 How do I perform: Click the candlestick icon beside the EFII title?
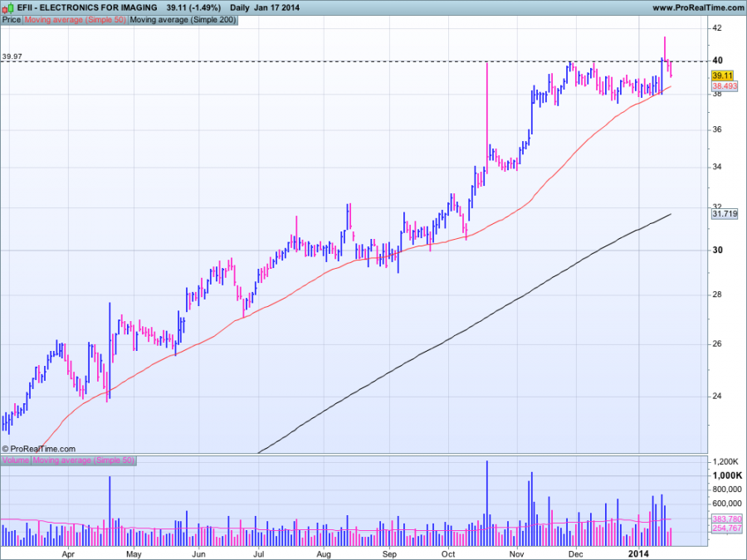pos(7,8)
